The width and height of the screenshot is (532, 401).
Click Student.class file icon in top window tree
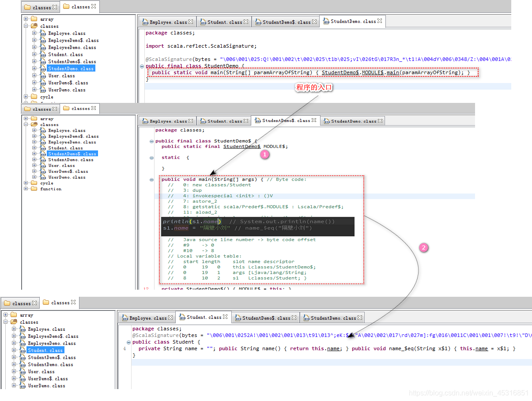click(x=43, y=54)
